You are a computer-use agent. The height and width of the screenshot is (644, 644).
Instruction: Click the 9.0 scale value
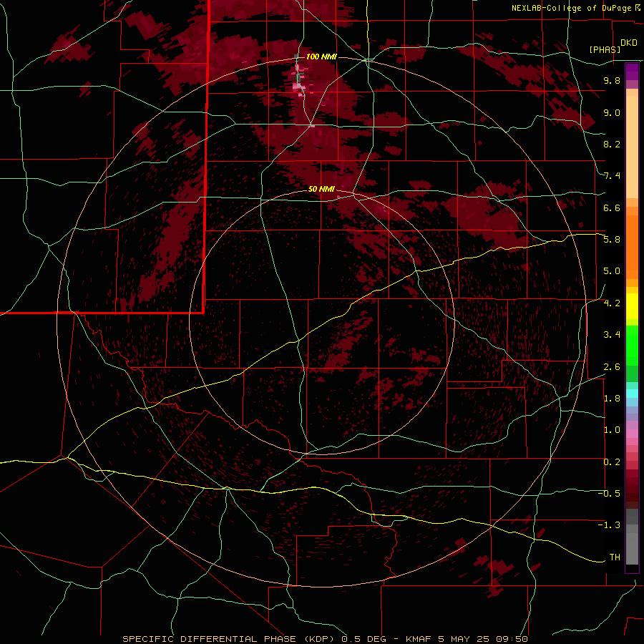612,112
